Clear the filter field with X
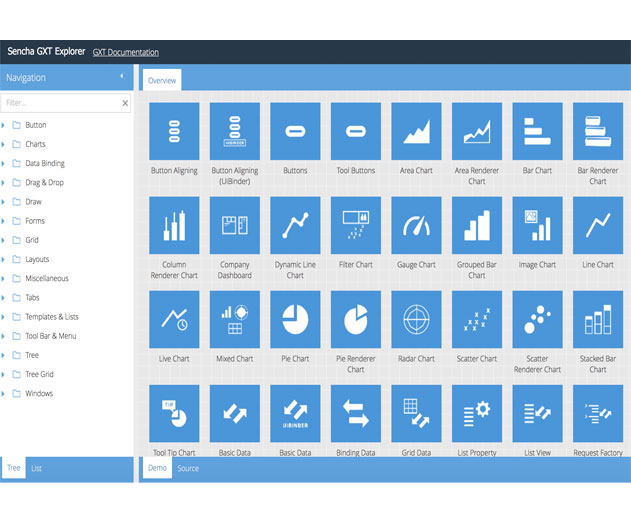The image size is (631, 522). point(125,103)
